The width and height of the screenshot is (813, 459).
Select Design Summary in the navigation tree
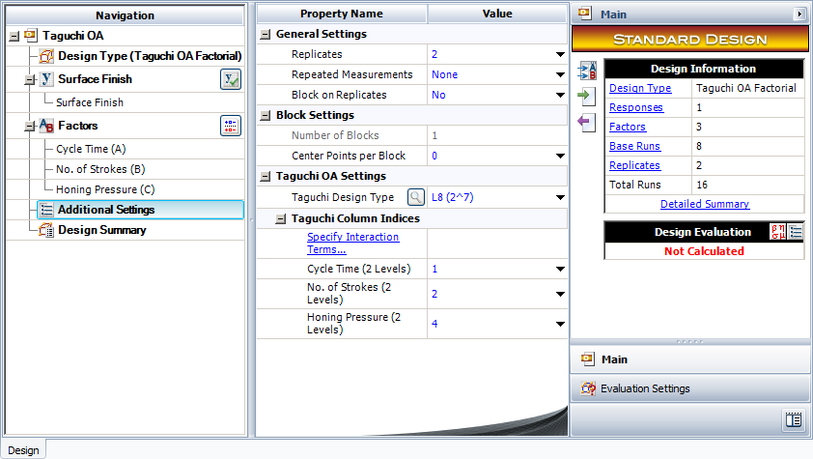coord(101,230)
